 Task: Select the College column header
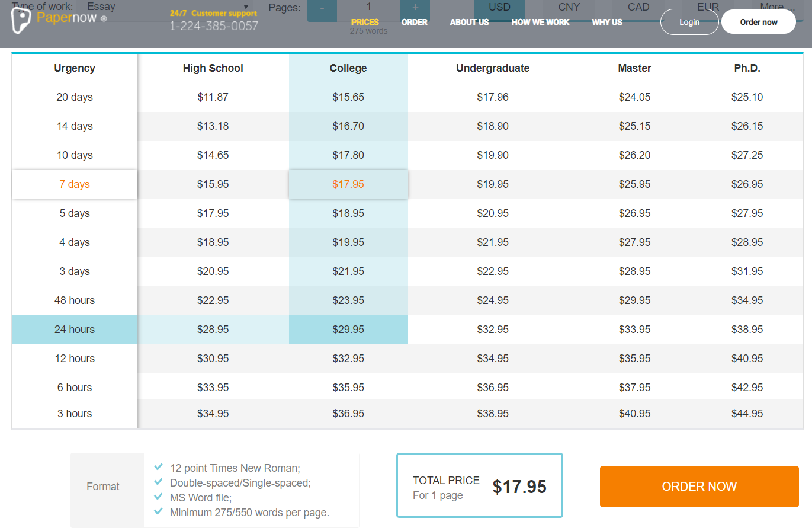click(x=348, y=68)
